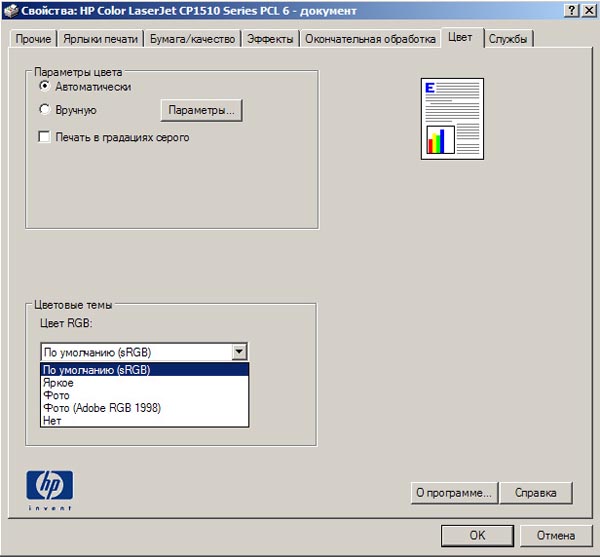
Task: Cancel with the Отмена button
Action: point(556,535)
